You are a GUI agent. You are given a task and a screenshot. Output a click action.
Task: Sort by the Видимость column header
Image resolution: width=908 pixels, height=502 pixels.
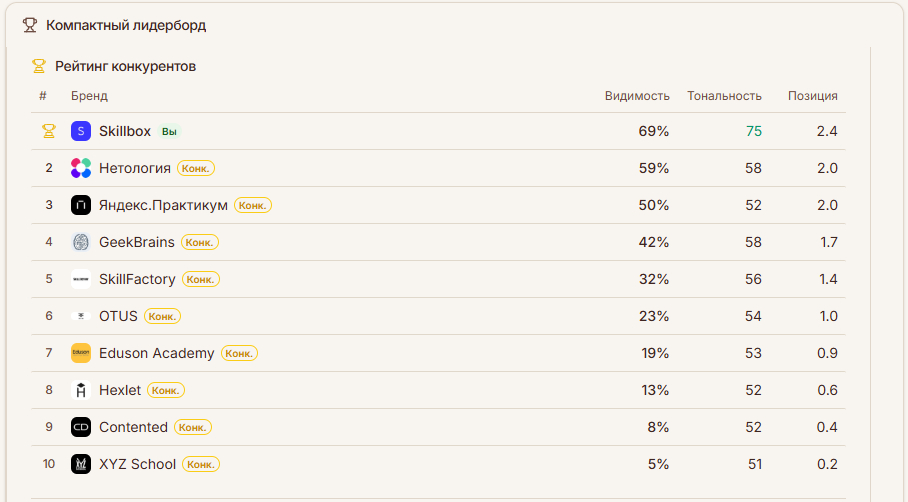tap(637, 96)
